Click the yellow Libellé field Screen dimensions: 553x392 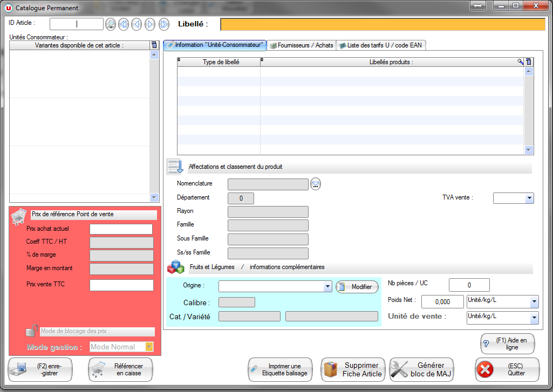click(x=383, y=25)
